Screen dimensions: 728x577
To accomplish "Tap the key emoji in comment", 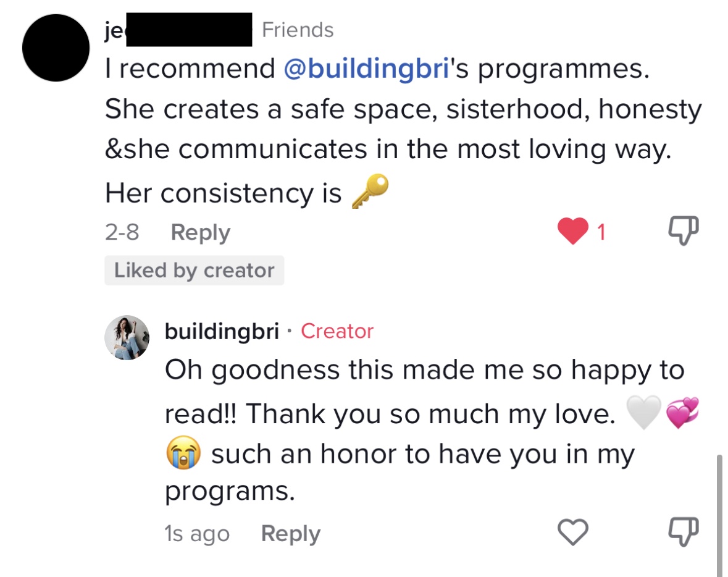I will click(x=370, y=191).
